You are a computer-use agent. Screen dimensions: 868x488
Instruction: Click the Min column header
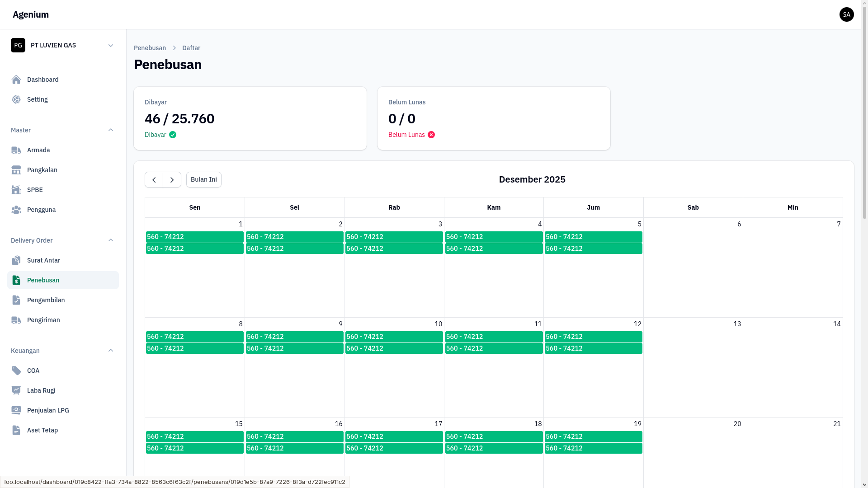(x=793, y=207)
